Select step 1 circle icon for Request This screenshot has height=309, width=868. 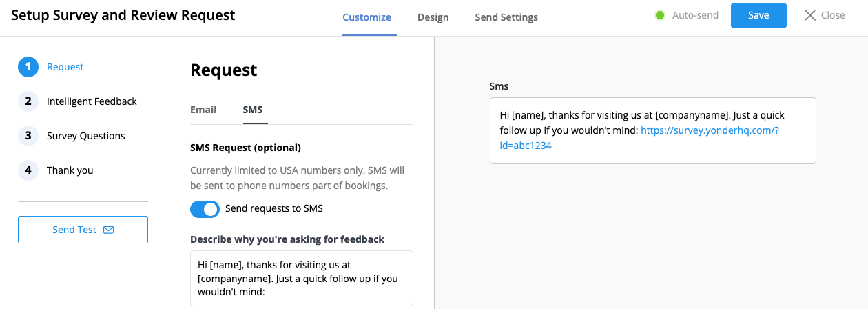pyautogui.click(x=28, y=67)
